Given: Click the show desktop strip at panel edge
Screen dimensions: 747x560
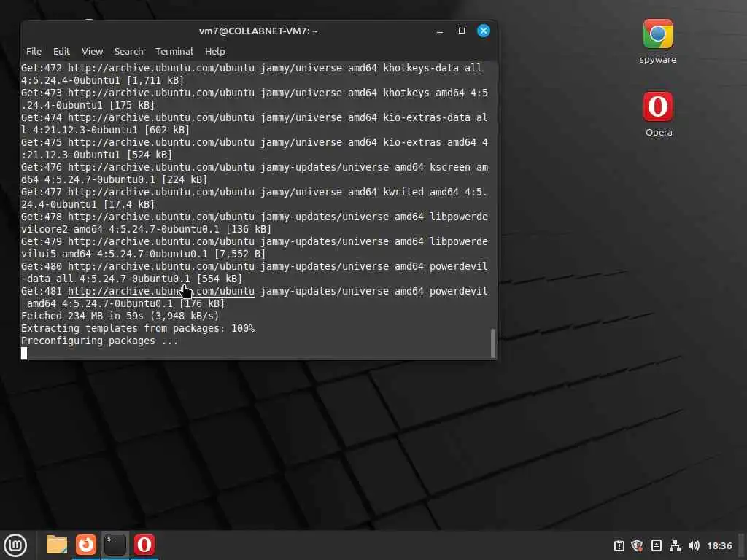Looking at the screenshot, I should [x=742, y=545].
